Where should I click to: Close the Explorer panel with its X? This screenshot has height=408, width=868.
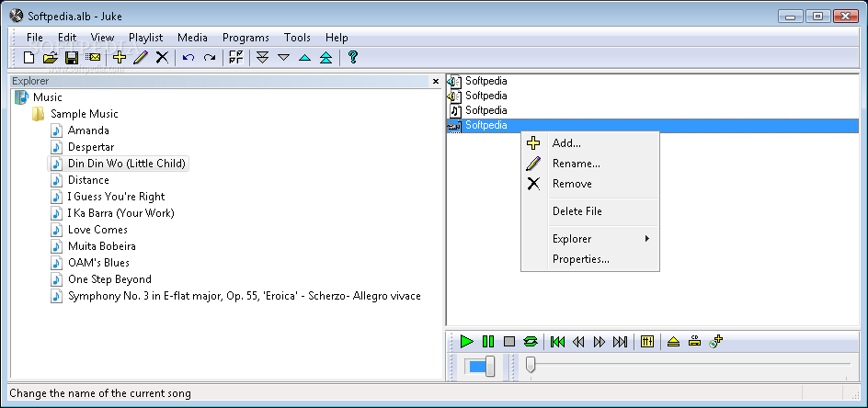pos(436,82)
